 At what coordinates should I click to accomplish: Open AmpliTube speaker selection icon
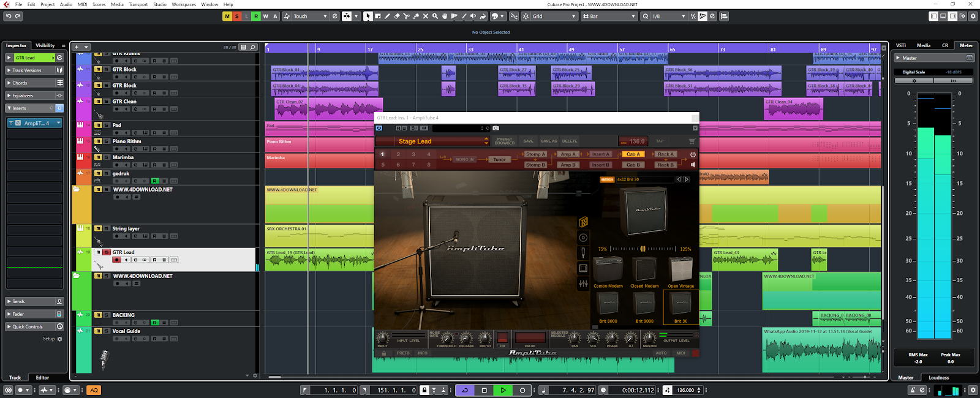[x=583, y=238]
